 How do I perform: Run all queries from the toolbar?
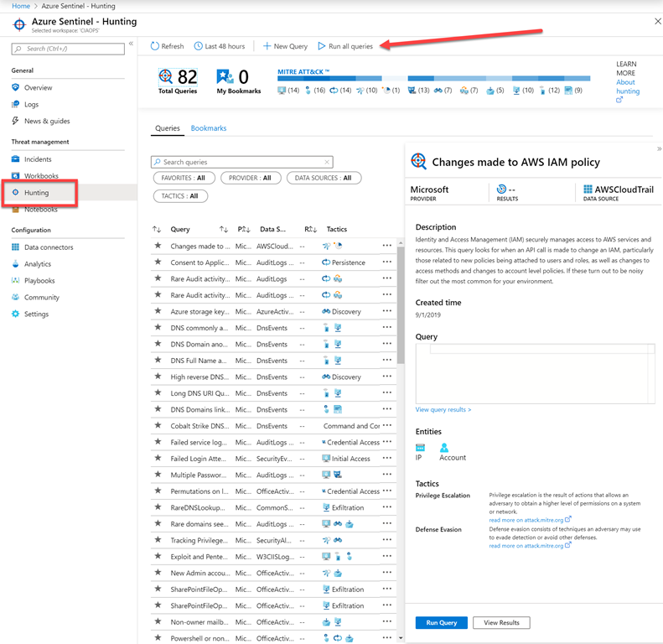pyautogui.click(x=345, y=46)
